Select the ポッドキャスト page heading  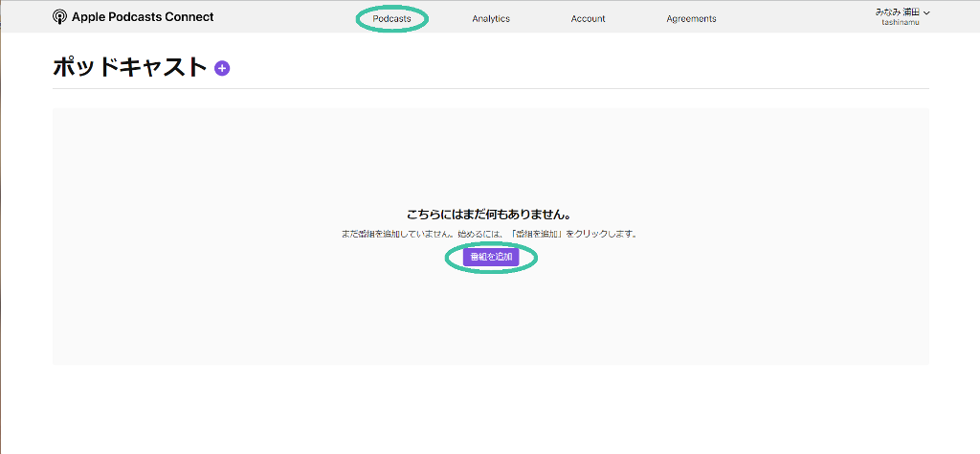129,68
